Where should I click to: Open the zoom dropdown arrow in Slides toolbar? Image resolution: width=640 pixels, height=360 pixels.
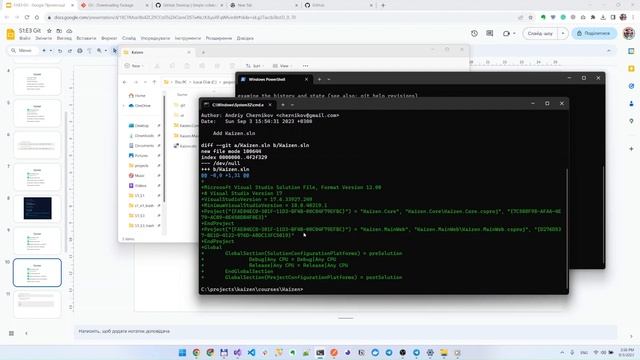pos(106,51)
